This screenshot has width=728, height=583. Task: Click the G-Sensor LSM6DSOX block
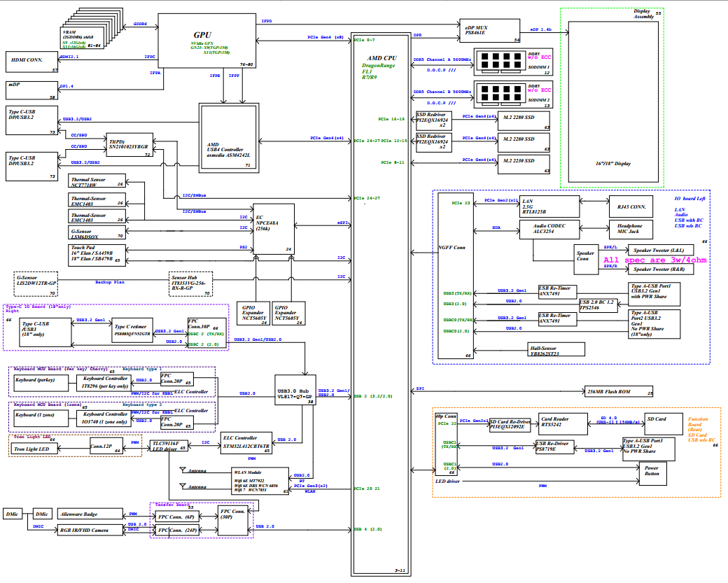pyautogui.click(x=97, y=232)
